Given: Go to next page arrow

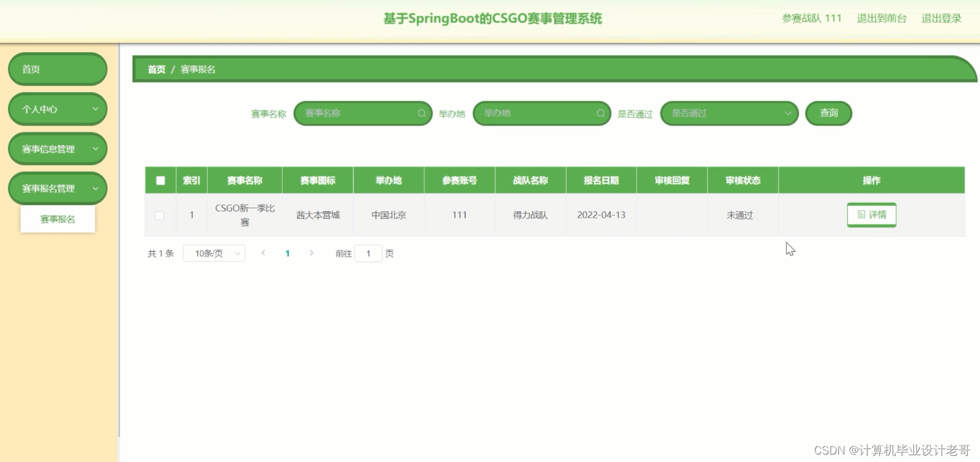Looking at the screenshot, I should click(x=311, y=253).
